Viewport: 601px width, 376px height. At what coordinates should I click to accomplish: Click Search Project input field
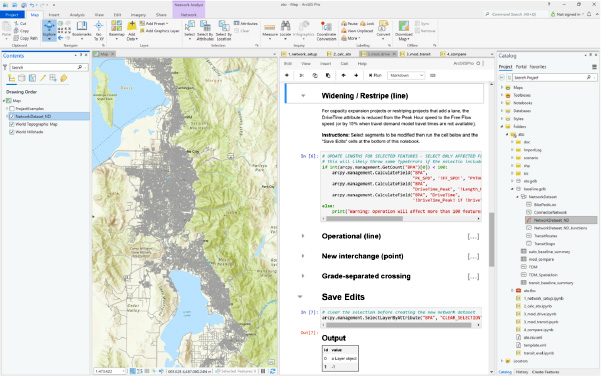coord(549,77)
